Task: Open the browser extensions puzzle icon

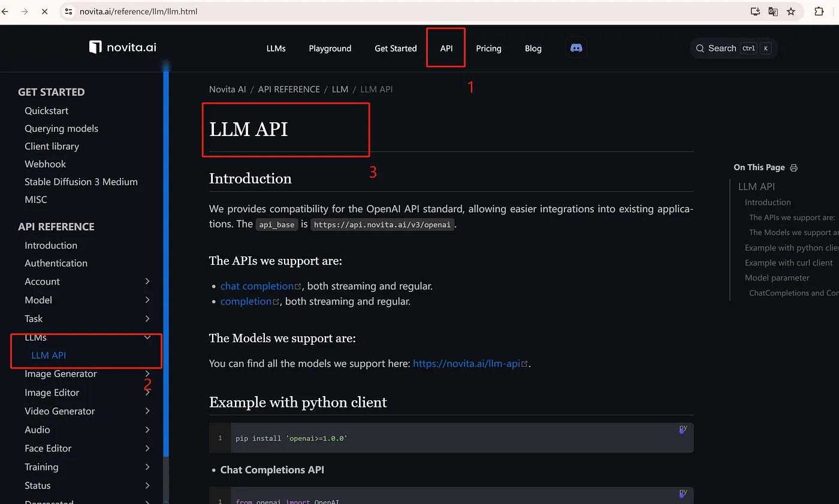Action: coord(819,11)
